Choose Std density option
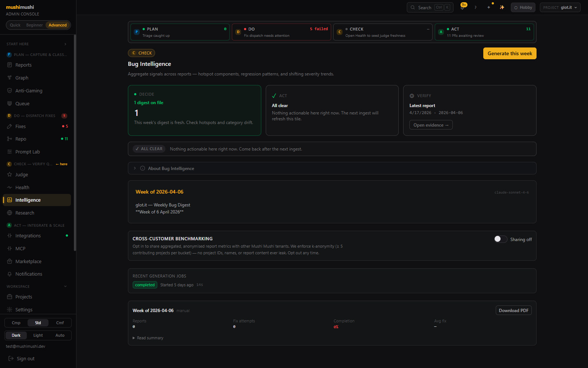 coord(38,323)
